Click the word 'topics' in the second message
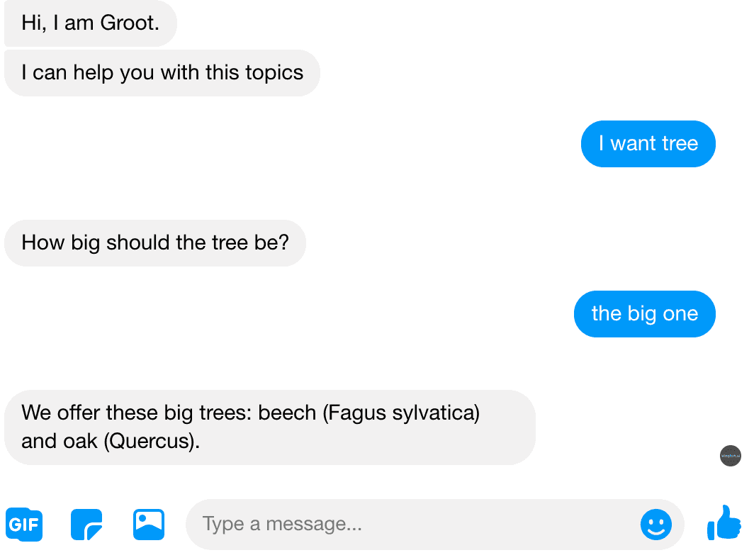This screenshot has height=560, width=754. (274, 73)
